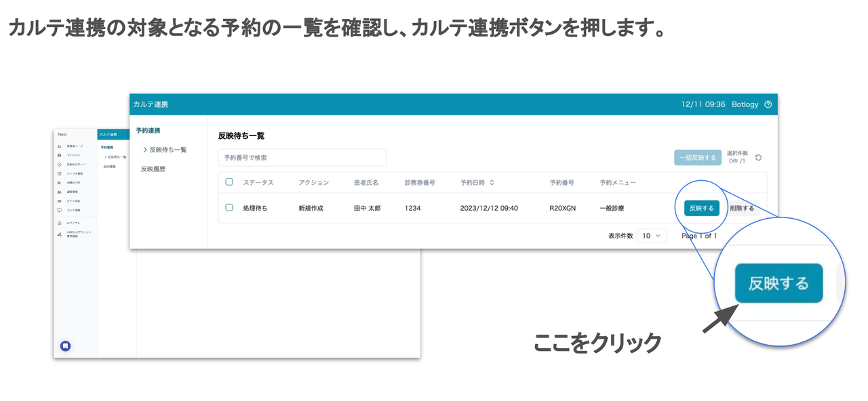Click the 予約番号 column header
Viewport: 868px width, 401px height.
(562, 182)
